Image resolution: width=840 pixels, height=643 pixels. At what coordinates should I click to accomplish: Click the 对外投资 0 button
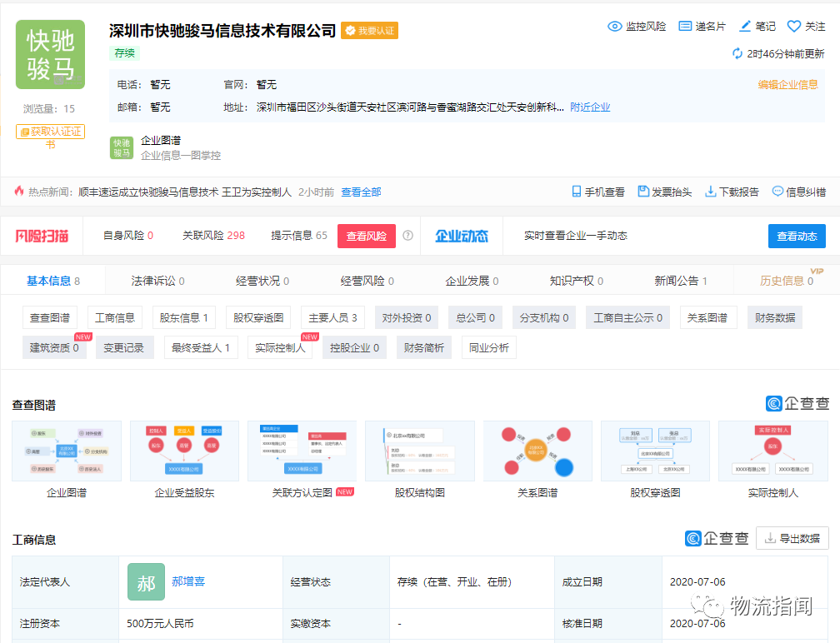pos(407,317)
